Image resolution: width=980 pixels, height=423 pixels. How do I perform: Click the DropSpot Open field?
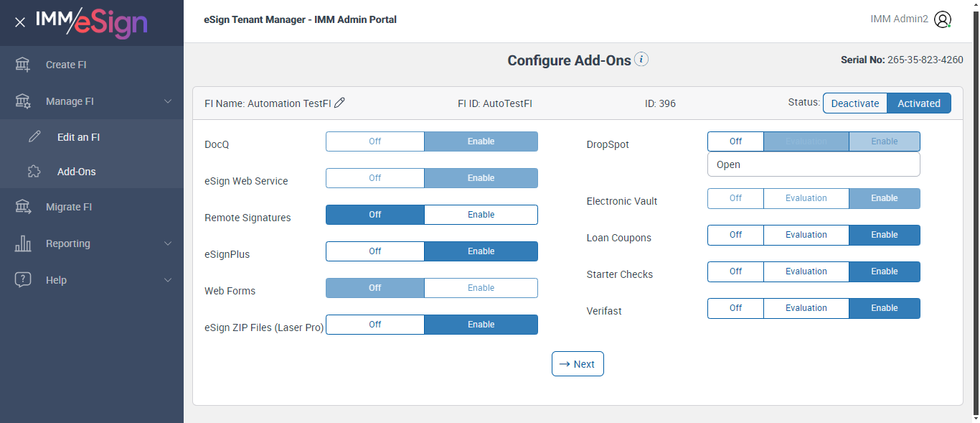[x=814, y=164]
